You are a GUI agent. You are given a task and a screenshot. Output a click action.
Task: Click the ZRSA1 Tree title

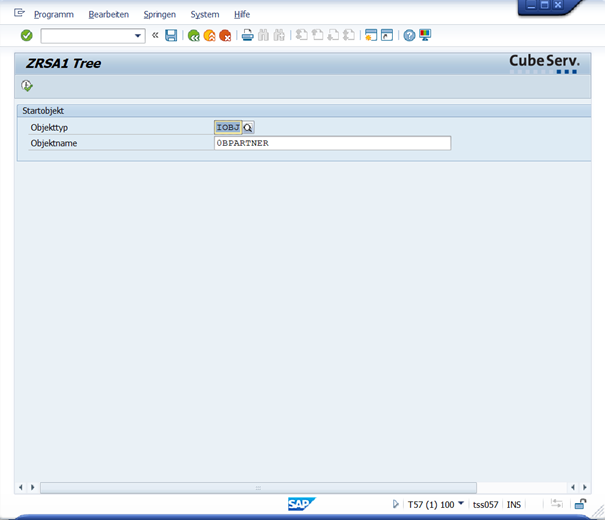pos(63,63)
